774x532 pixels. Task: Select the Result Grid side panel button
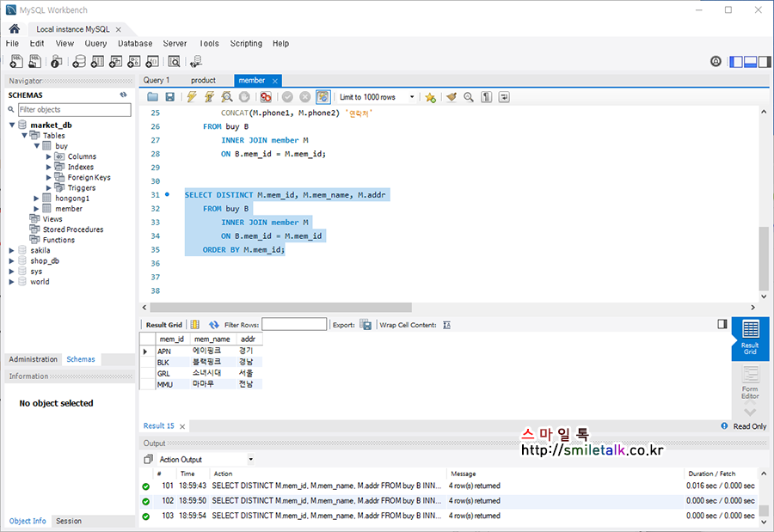coord(750,338)
